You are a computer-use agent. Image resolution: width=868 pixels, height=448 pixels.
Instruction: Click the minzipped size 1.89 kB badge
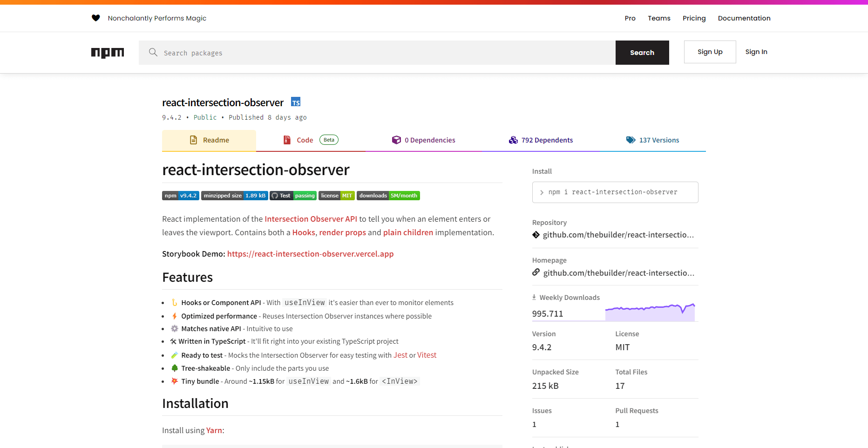[235, 196]
